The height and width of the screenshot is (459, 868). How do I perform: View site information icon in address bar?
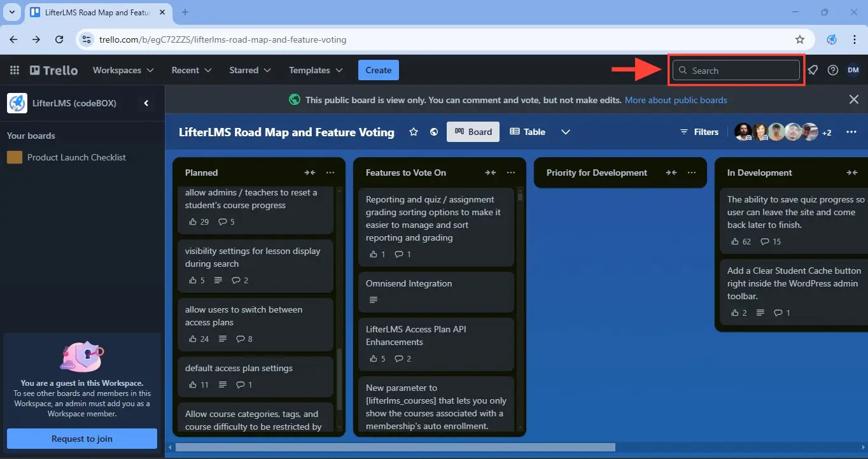(86, 39)
